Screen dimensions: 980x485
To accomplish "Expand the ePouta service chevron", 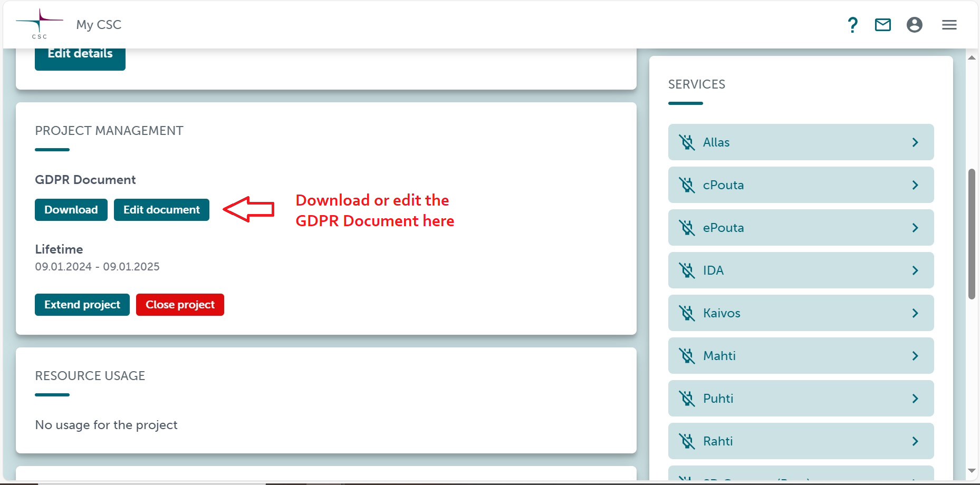I will 915,228.
